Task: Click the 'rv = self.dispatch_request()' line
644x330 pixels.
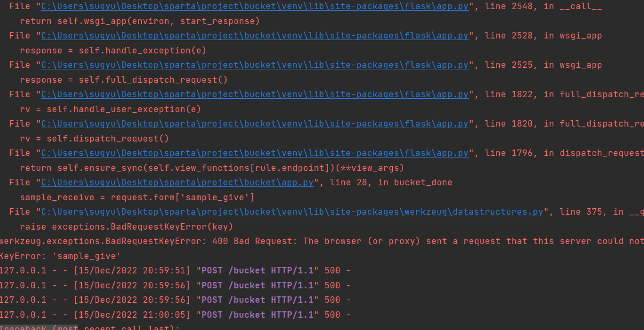Action: coord(94,139)
